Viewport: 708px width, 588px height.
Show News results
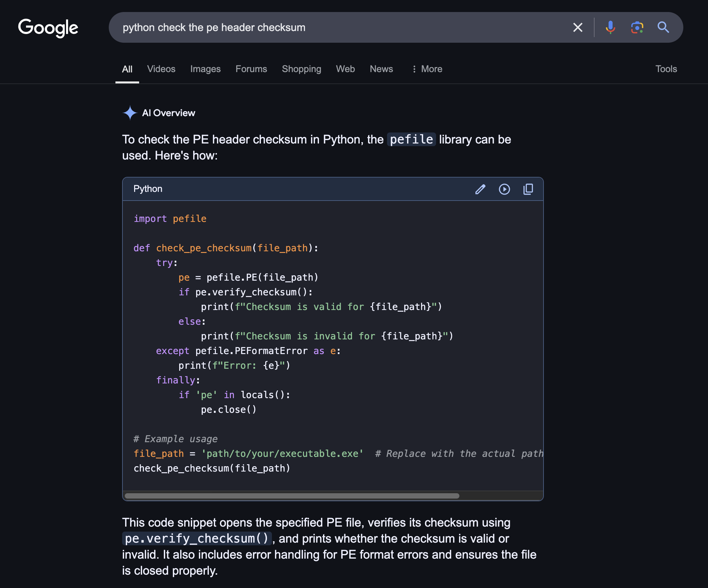(381, 69)
